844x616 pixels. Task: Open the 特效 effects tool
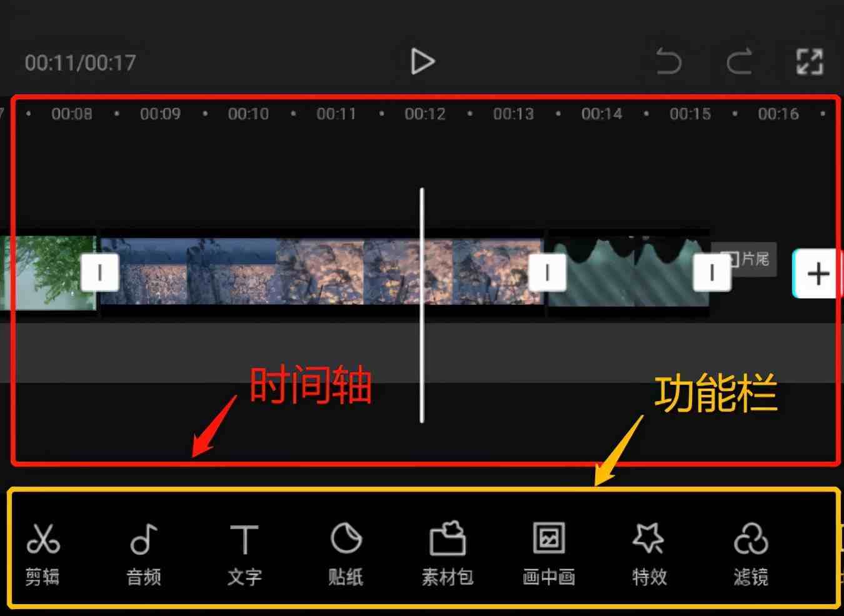pos(650,554)
